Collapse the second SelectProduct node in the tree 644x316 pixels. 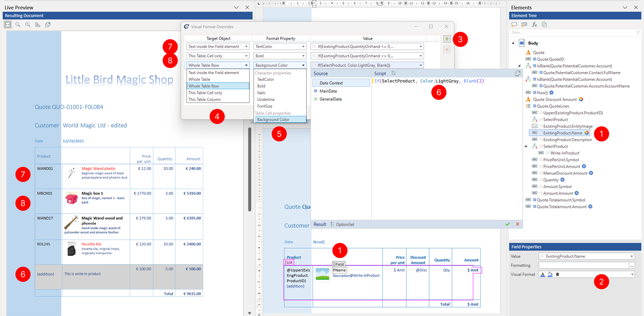(526, 146)
